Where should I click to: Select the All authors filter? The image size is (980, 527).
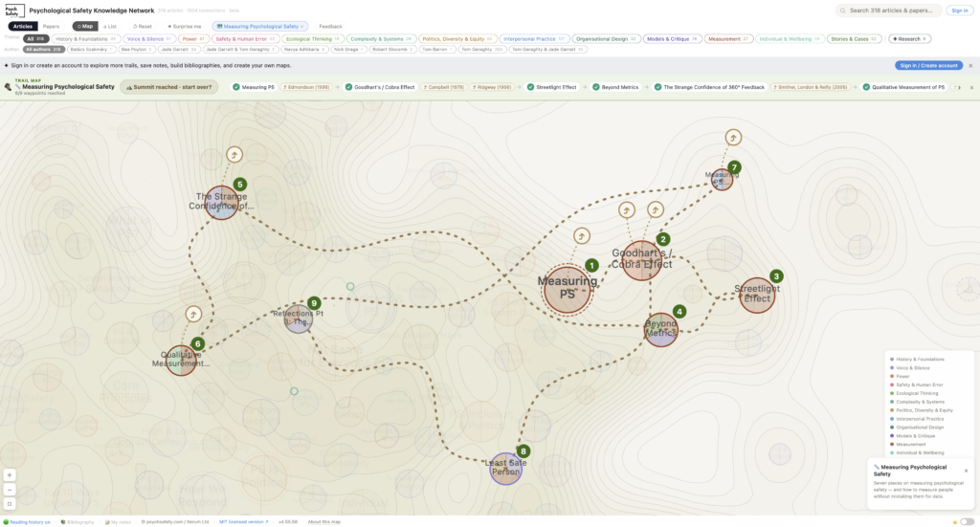pos(43,50)
